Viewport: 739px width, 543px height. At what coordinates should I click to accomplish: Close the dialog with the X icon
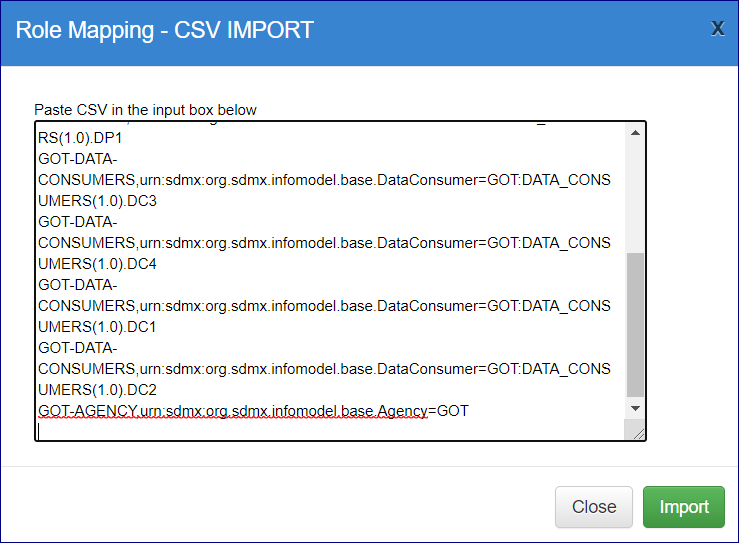click(x=717, y=29)
